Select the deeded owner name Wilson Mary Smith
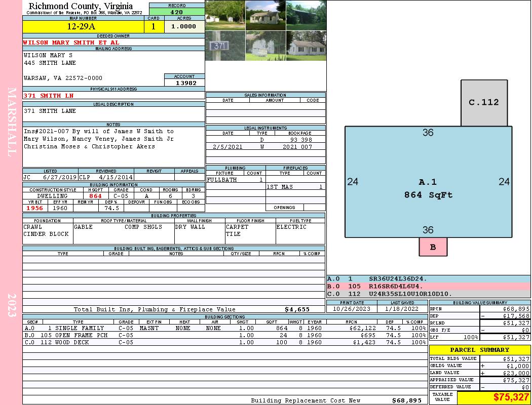The height and width of the screenshot is (405, 532). 71,43
